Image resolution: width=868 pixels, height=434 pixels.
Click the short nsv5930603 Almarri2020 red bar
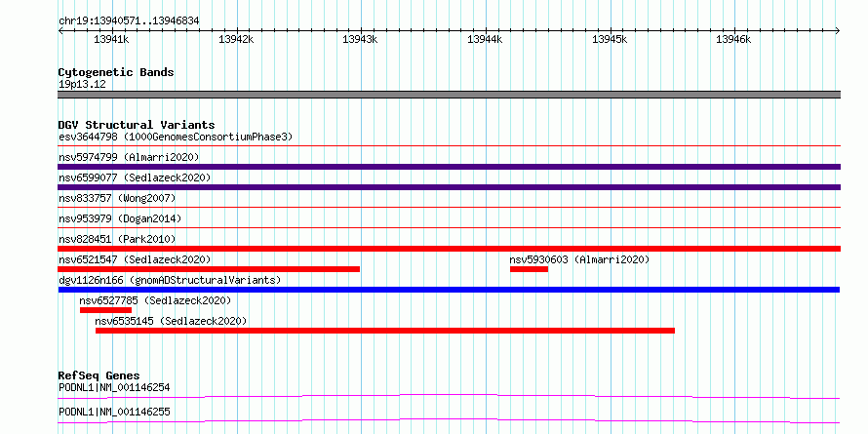[x=529, y=269]
